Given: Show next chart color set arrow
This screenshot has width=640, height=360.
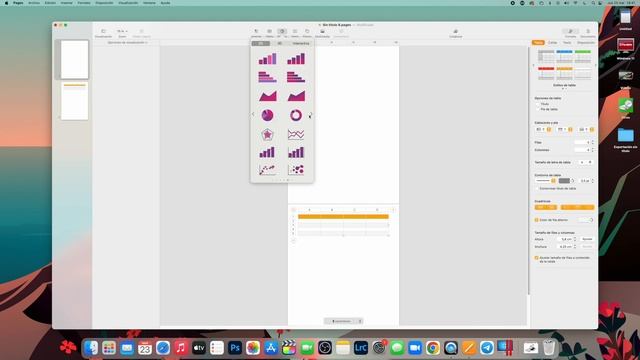Looking at the screenshot, I should pos(311,115).
